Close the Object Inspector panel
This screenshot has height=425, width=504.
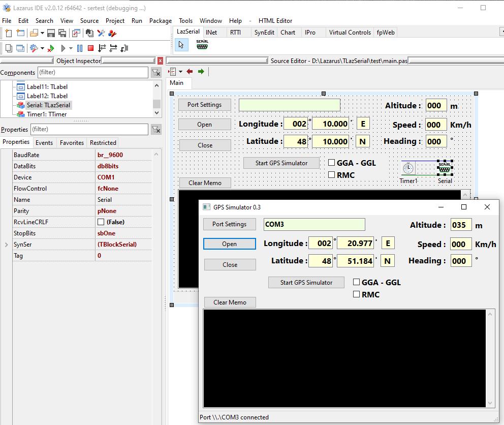tap(160, 60)
